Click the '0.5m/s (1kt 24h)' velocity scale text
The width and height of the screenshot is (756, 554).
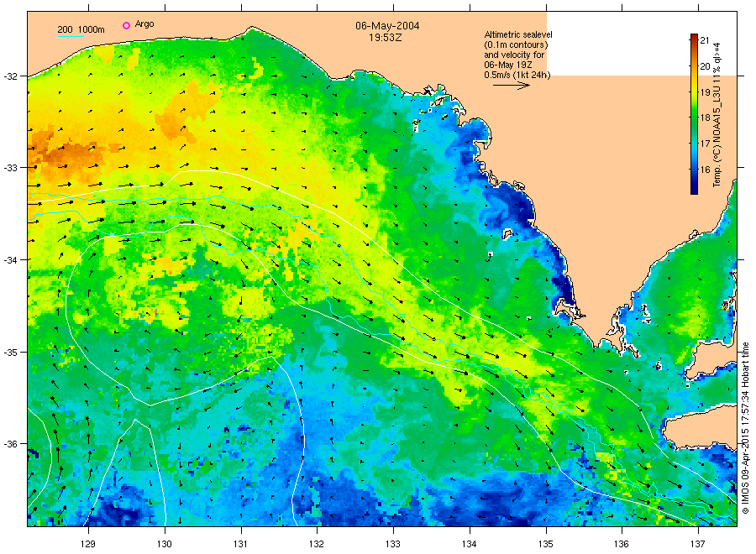click(517, 75)
